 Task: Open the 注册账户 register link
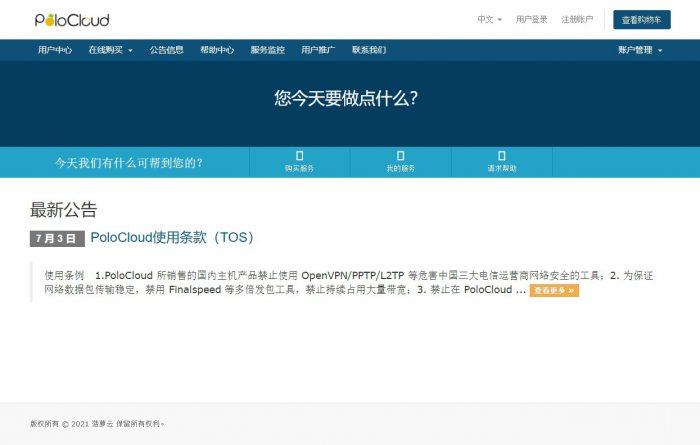pyautogui.click(x=577, y=19)
